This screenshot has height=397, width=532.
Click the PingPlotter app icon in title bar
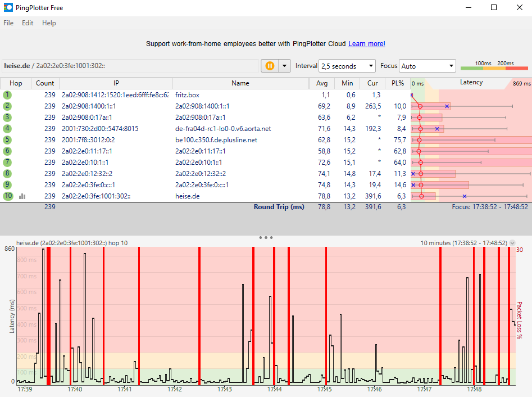8,8
